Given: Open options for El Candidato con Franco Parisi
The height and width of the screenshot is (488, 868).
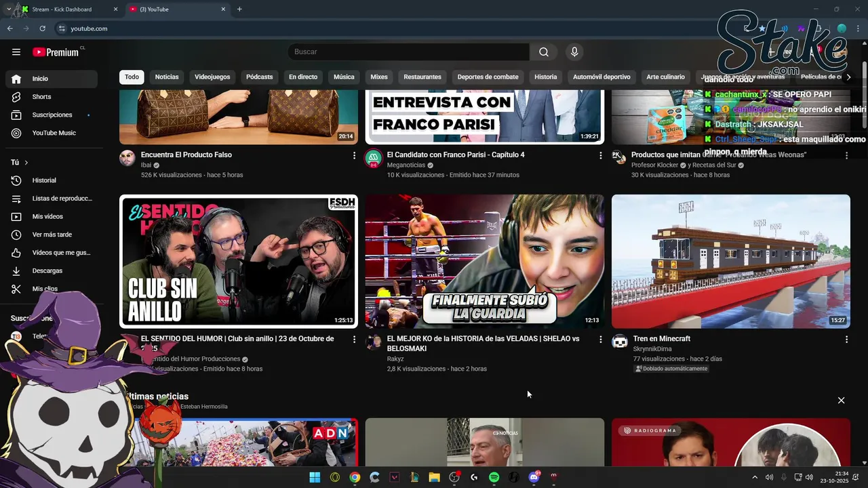Looking at the screenshot, I should click(x=600, y=155).
